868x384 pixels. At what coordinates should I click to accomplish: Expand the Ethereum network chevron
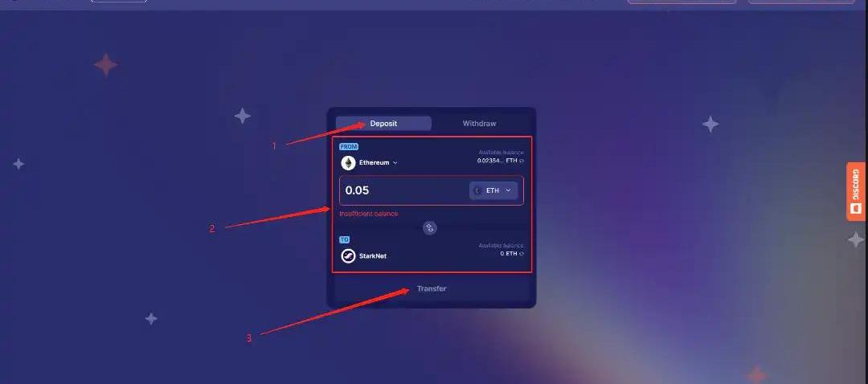[395, 163]
